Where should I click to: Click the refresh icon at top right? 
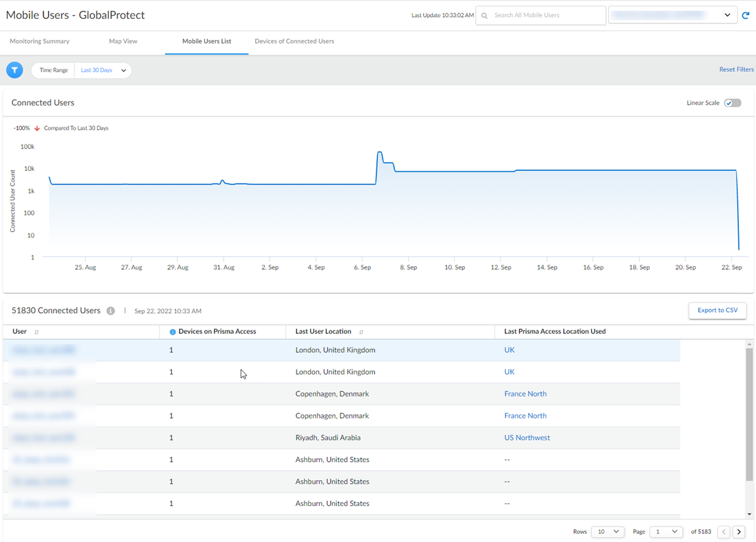[x=745, y=15]
